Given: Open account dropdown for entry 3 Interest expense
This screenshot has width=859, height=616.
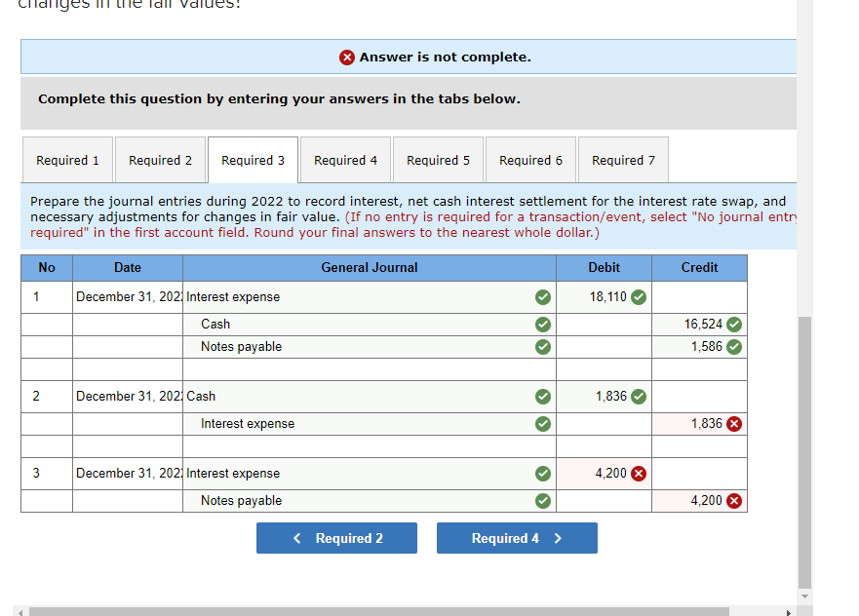Looking at the screenshot, I should click(x=370, y=473).
